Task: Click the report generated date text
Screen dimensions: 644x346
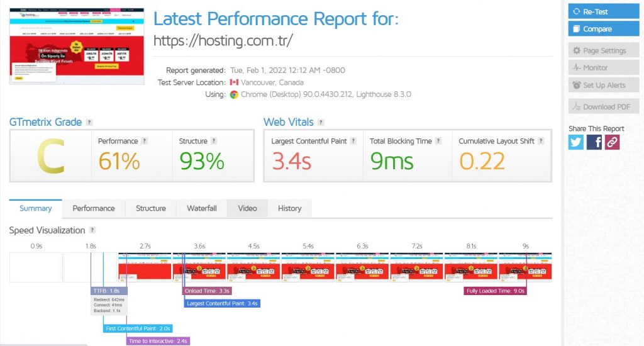Action: [287, 70]
